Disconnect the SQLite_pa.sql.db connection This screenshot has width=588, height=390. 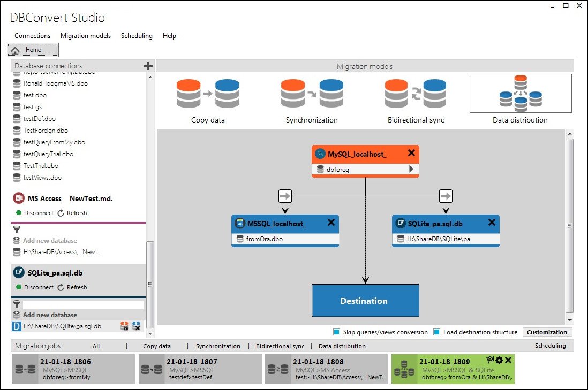(x=34, y=287)
